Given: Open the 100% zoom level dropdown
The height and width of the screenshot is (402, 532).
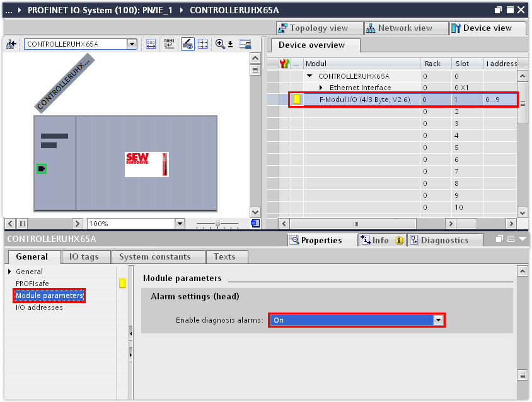Looking at the screenshot, I should coord(180,224).
